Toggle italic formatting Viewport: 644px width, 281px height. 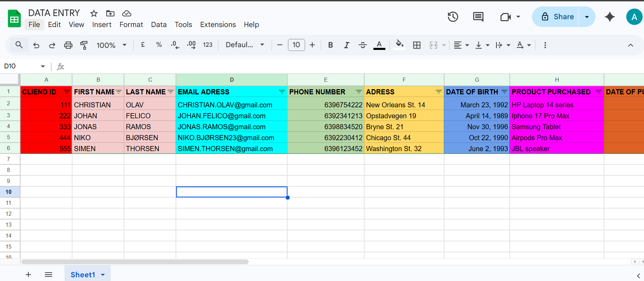[346, 45]
